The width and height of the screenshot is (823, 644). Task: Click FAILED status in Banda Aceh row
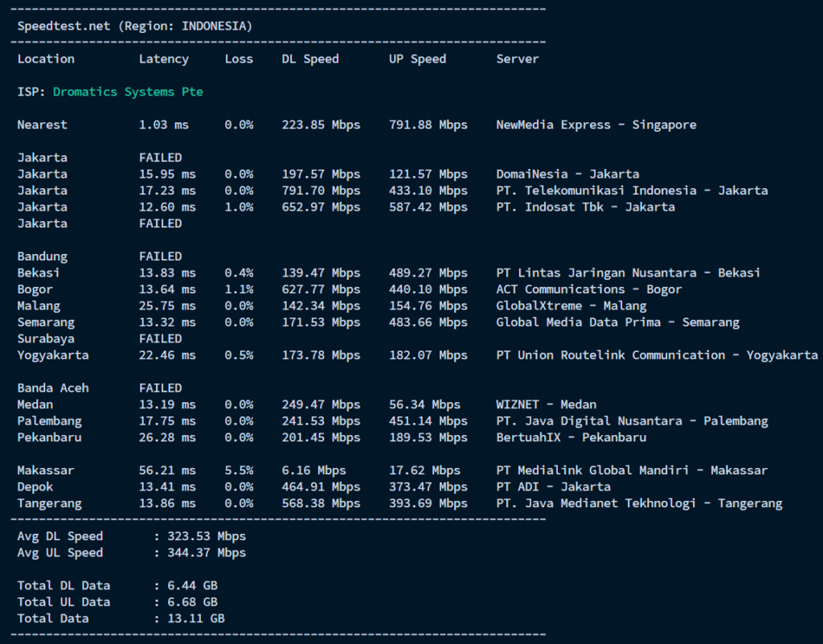click(x=161, y=388)
